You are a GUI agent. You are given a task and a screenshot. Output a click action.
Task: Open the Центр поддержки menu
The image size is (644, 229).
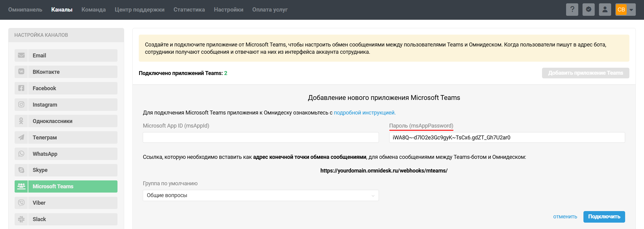[x=140, y=9]
